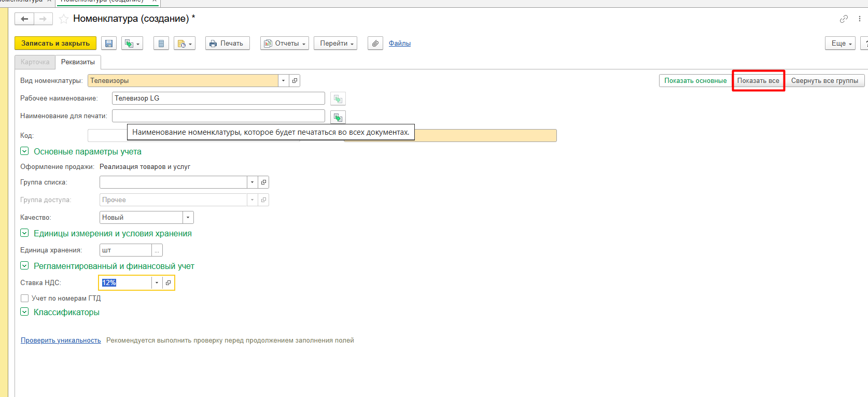Open the Группа доступа item card icon
The image size is (868, 397).
pyautogui.click(x=263, y=200)
